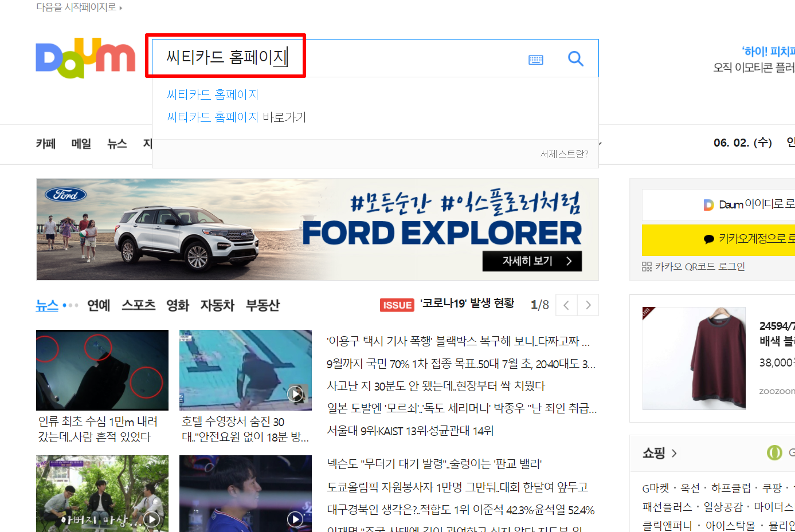Open the deep-sea news thumbnail with red circles

pos(102,370)
